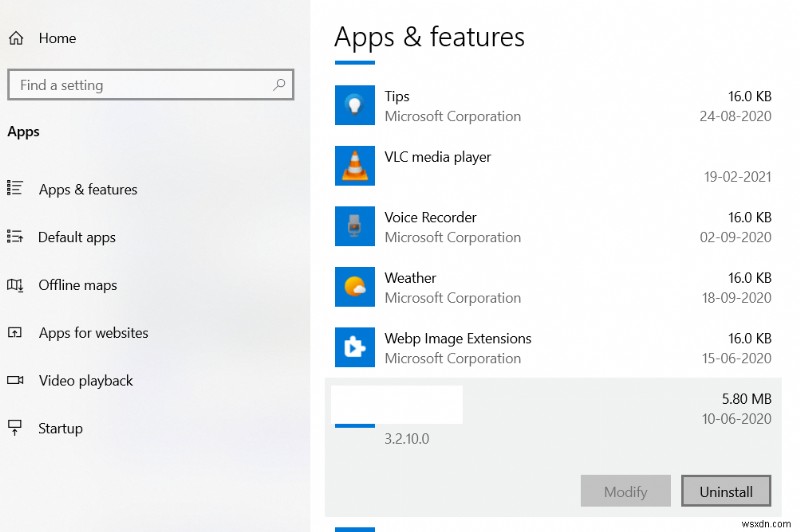This screenshot has height=532, width=800.
Task: Select the Voice Recorder entry name
Action: [x=430, y=217]
